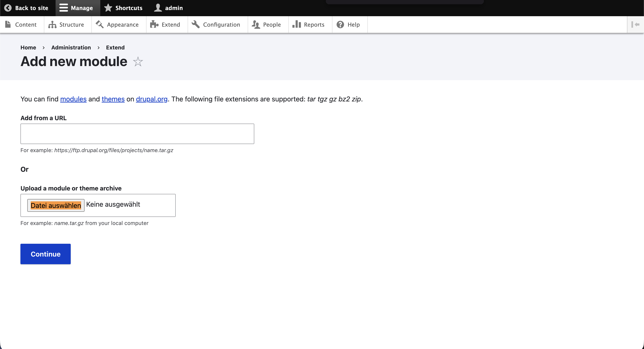The width and height of the screenshot is (644, 349).
Task: Open the 'themes' link
Action: coord(113,99)
